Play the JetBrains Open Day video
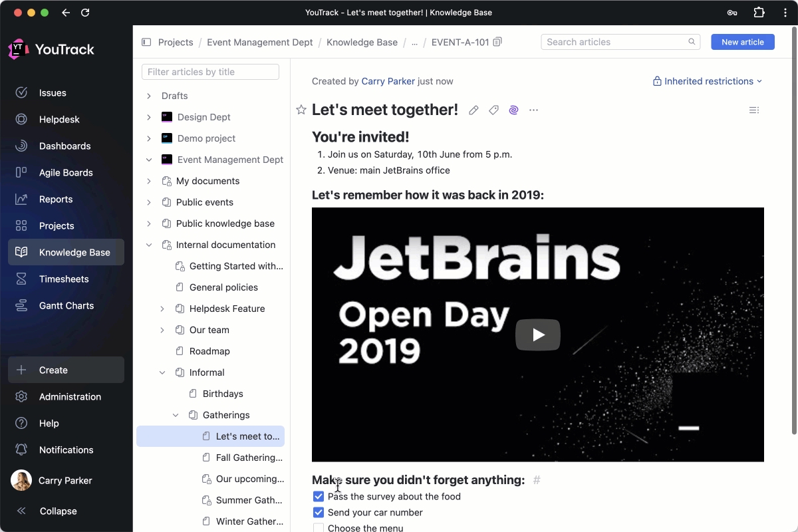Viewport: 798px width, 532px height. point(537,334)
